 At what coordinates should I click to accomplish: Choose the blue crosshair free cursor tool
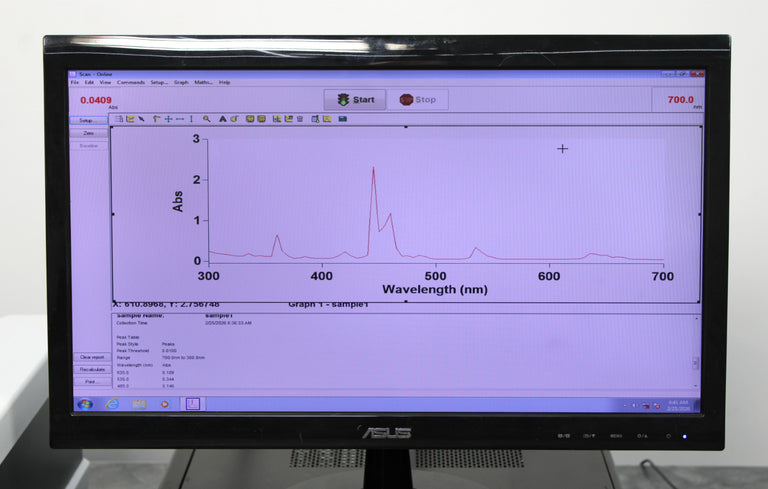point(168,119)
